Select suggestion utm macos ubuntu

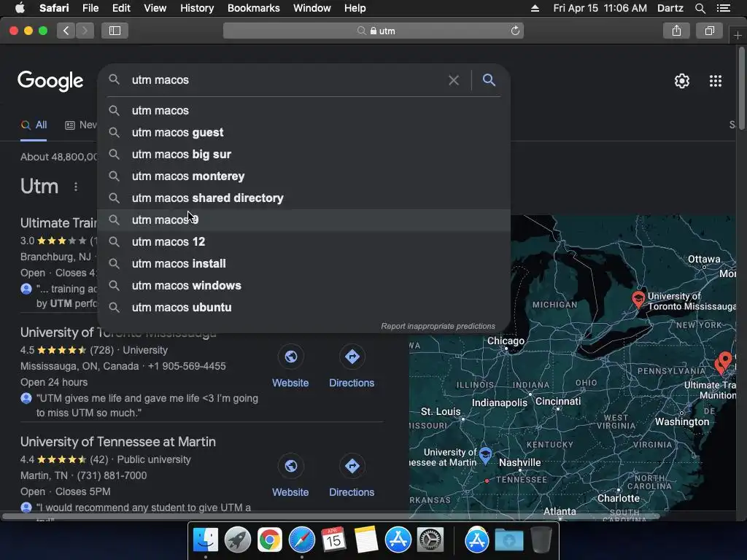point(304,308)
